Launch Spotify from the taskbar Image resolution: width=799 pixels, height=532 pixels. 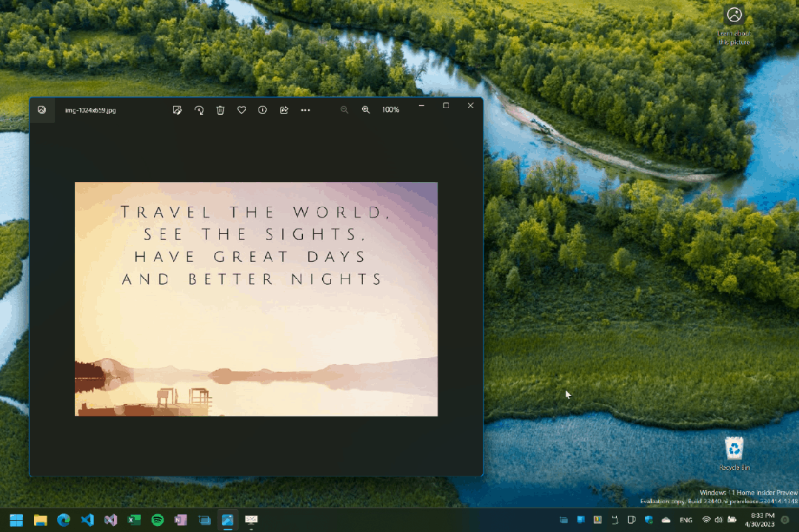click(158, 520)
